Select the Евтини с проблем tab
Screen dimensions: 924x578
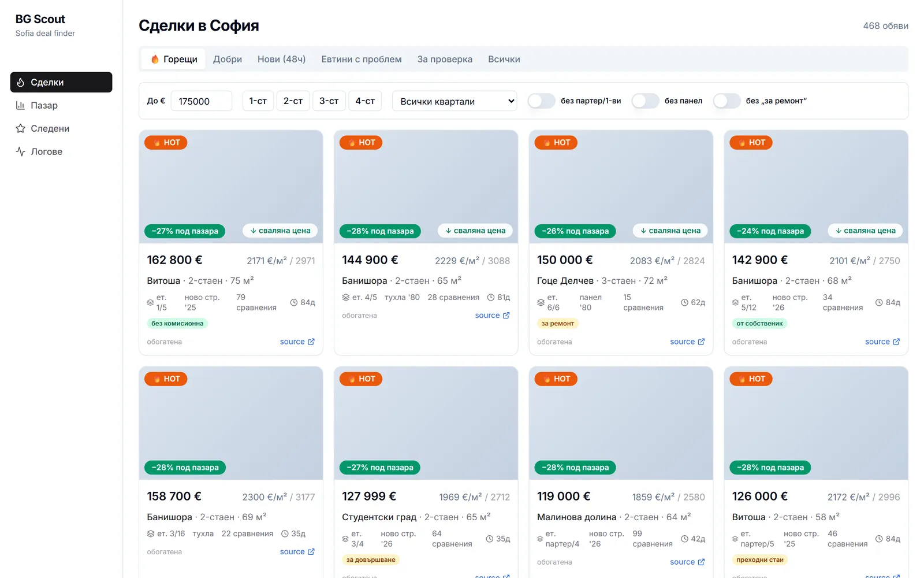[362, 59]
